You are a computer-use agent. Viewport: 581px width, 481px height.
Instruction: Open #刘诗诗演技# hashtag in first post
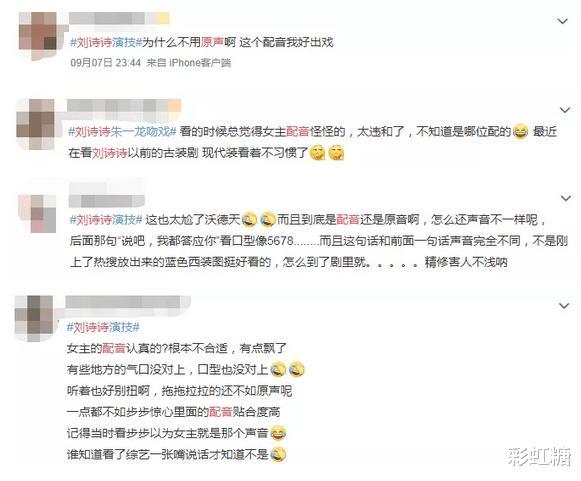[x=106, y=42]
